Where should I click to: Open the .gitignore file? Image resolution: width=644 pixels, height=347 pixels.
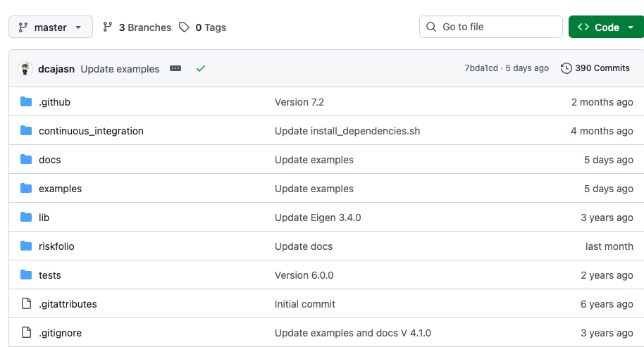(x=61, y=333)
